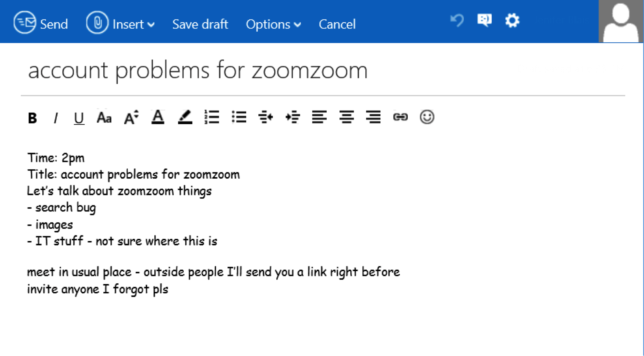Insert a hyperlink
This screenshot has width=644, height=356.
click(400, 117)
